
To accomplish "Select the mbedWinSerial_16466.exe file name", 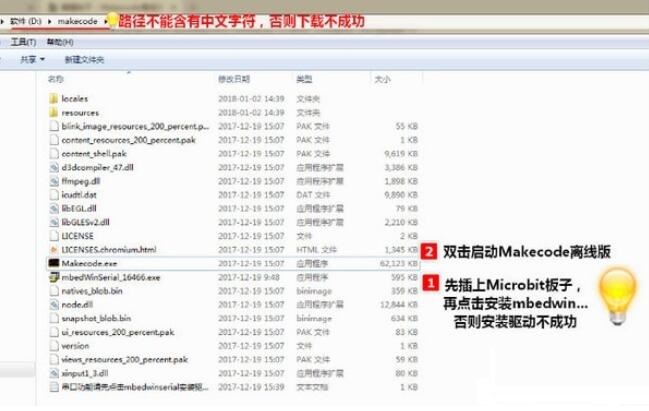I will pyautogui.click(x=111, y=277).
